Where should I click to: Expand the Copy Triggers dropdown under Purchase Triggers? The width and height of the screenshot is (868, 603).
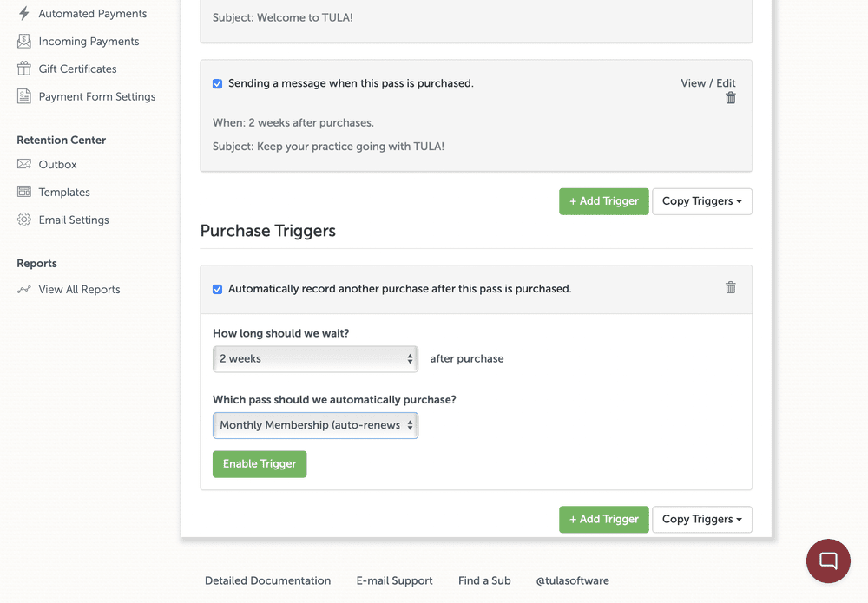tap(701, 519)
